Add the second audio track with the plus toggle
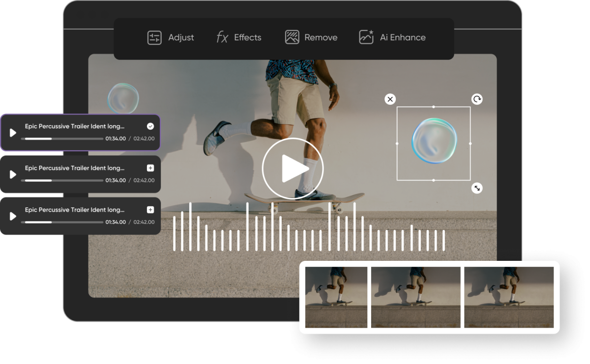The height and width of the screenshot is (364, 590). [151, 168]
